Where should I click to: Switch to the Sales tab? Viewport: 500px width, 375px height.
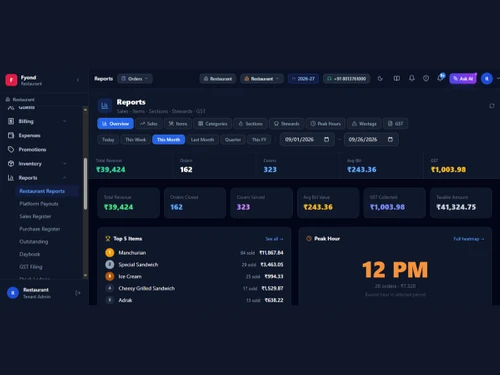149,124
